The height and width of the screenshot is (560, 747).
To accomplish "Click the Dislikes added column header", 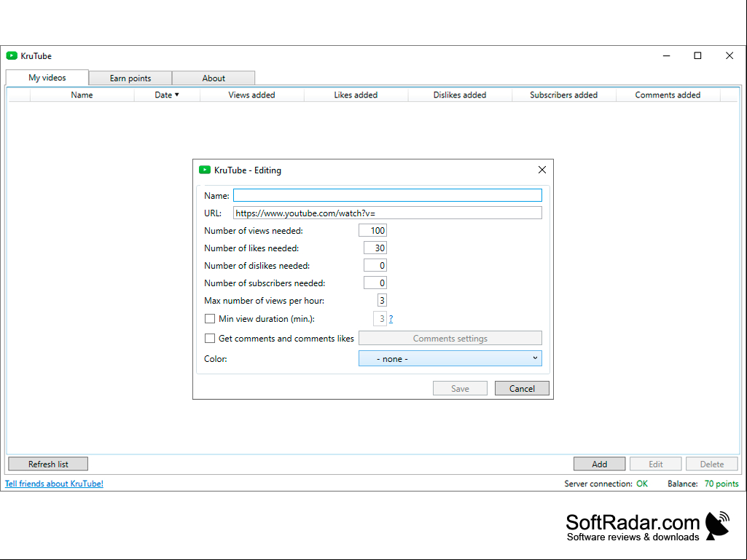I will click(460, 95).
